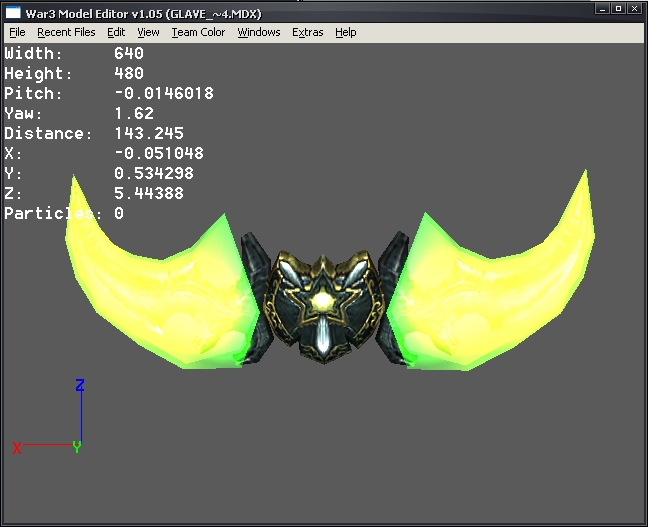
Task: Click the War3 Model Editor window icon
Action: [x=13, y=13]
